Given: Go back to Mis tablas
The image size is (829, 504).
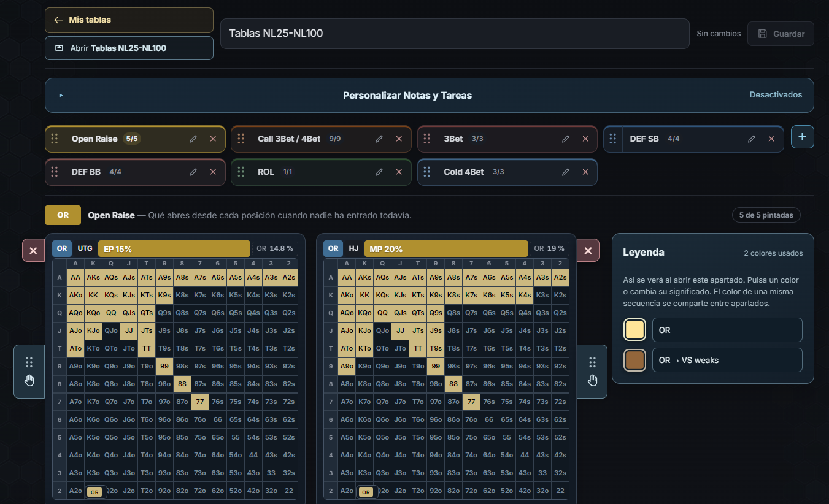Looking at the screenshot, I should coord(129,20).
